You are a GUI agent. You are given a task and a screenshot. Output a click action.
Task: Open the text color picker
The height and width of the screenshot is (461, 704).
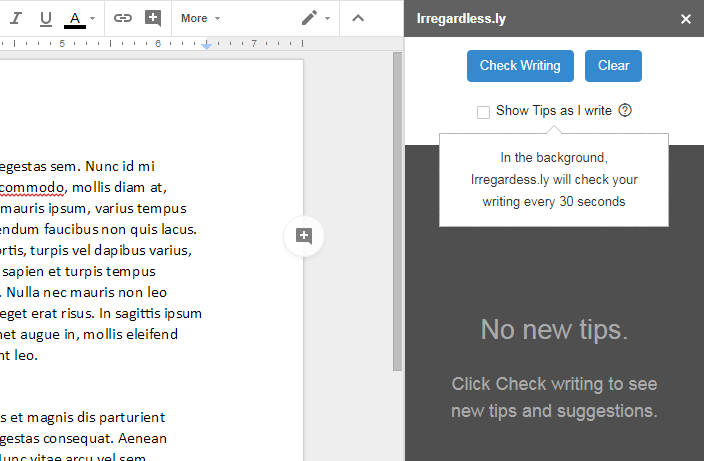click(75, 19)
